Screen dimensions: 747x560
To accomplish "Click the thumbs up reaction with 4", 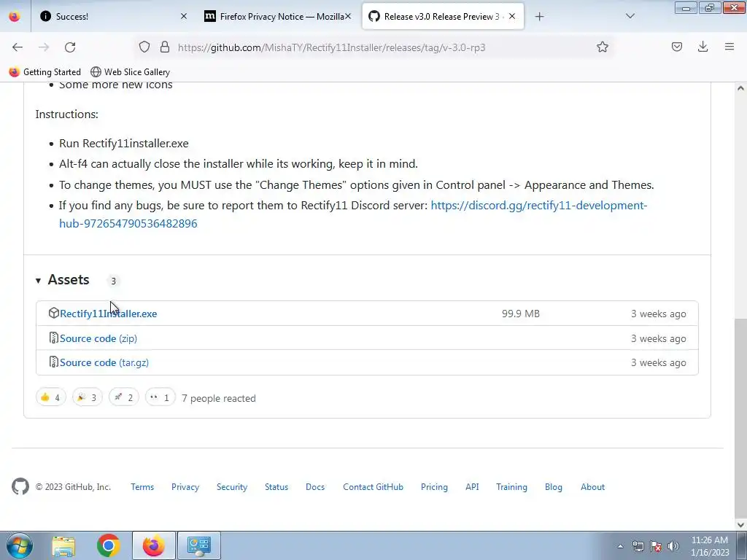I will [51, 397].
